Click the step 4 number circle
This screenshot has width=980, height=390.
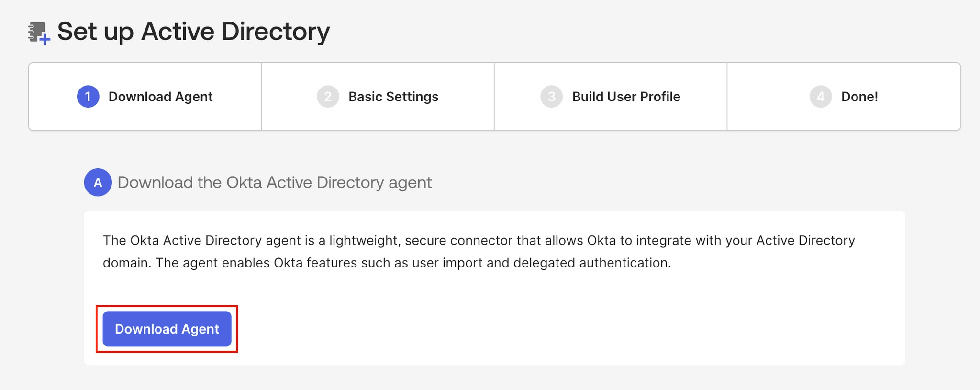click(821, 97)
